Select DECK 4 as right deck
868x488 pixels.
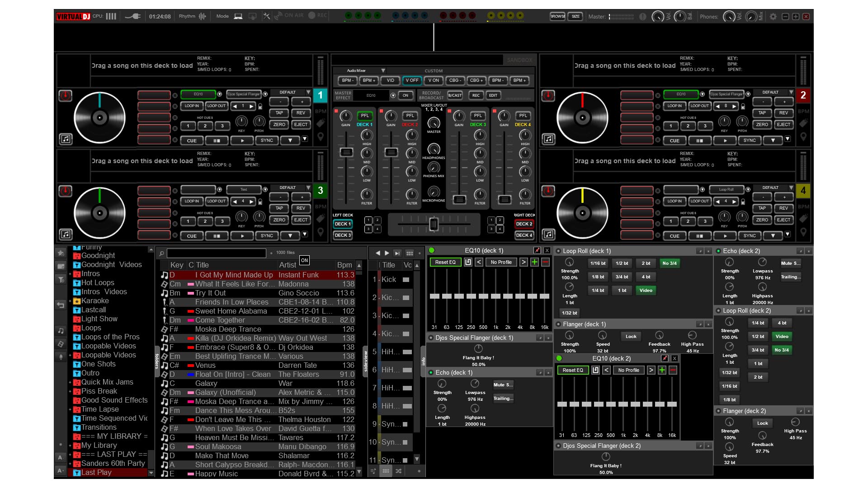pyautogui.click(x=524, y=235)
